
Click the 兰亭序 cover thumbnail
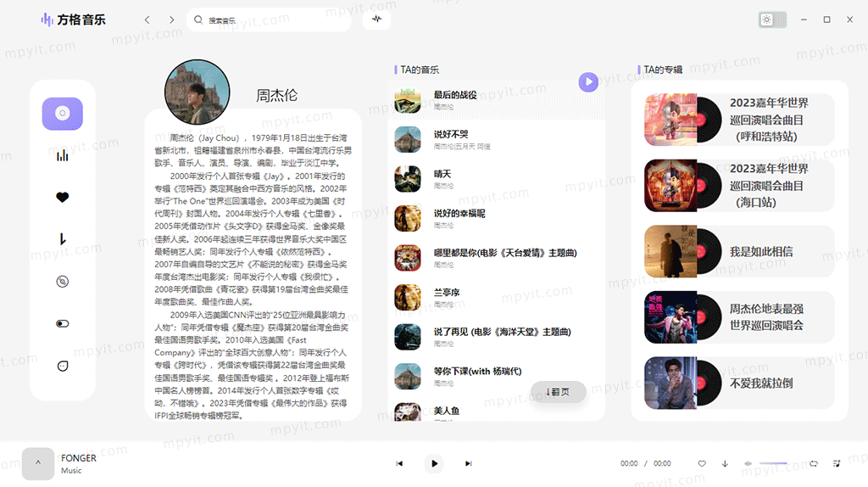pyautogui.click(x=408, y=298)
